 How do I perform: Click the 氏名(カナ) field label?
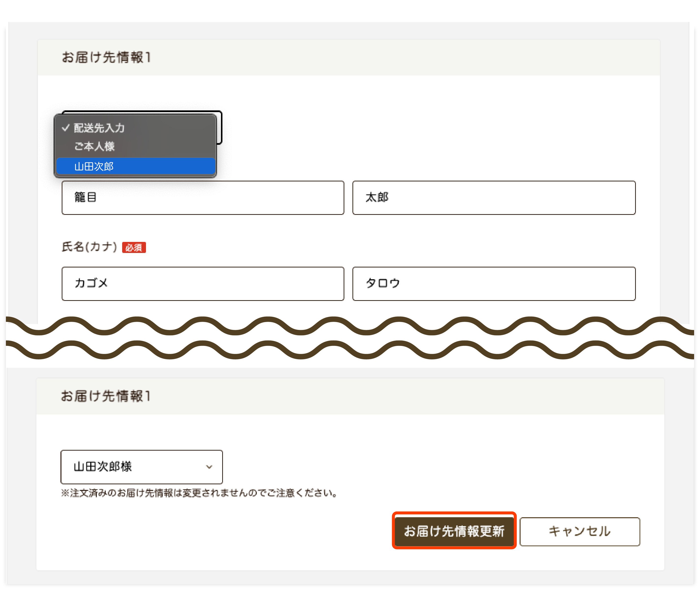89,247
